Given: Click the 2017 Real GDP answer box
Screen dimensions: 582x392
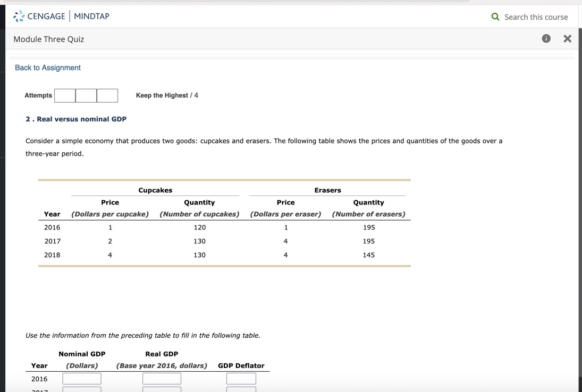Looking at the screenshot, I should (x=162, y=390).
